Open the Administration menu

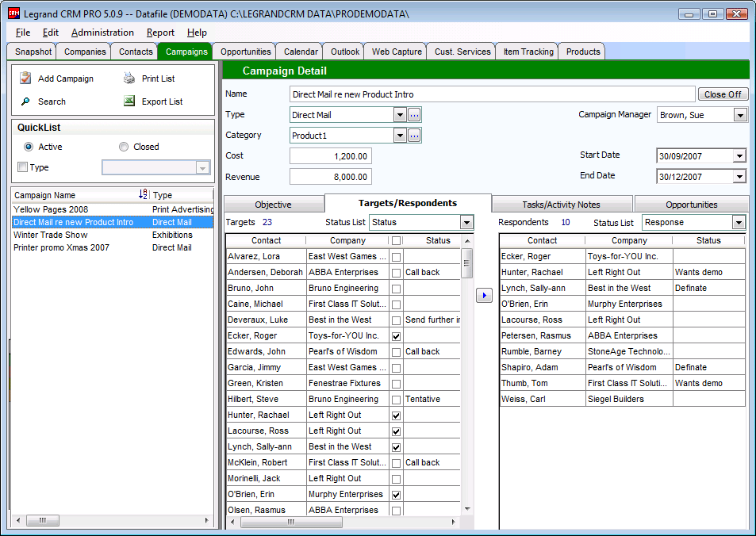coord(102,33)
